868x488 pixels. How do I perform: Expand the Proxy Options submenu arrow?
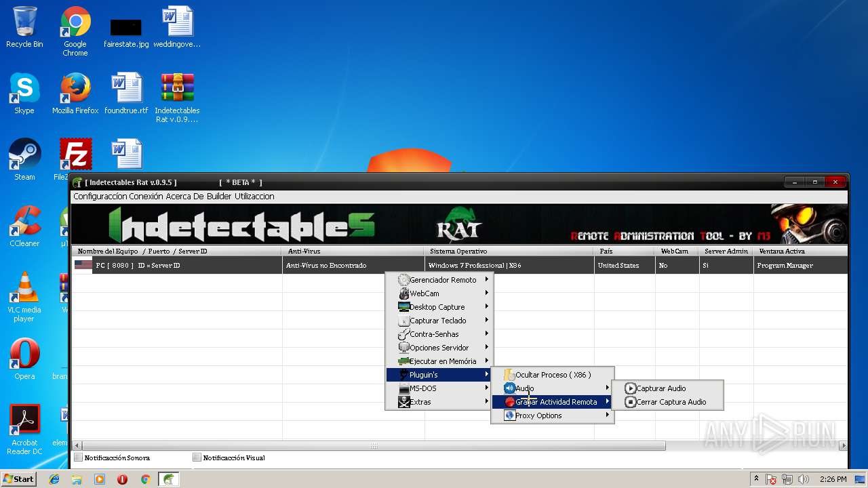coord(608,415)
